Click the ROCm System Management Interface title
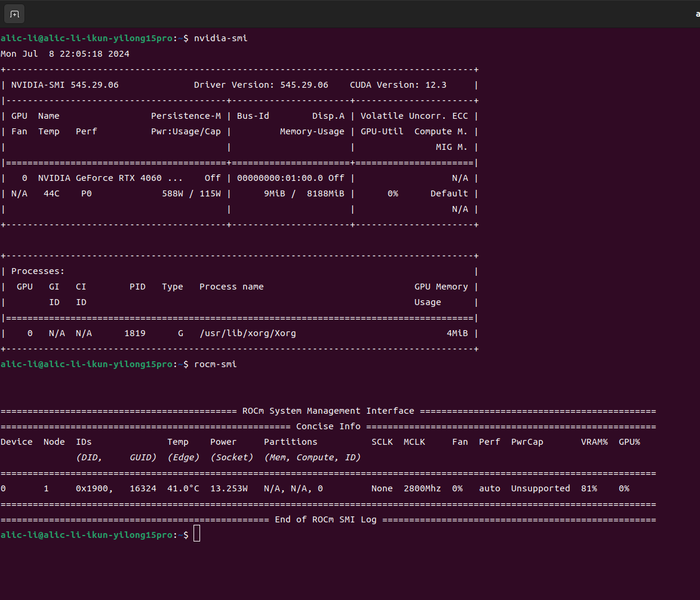Screen dimensions: 700x600 328,411
